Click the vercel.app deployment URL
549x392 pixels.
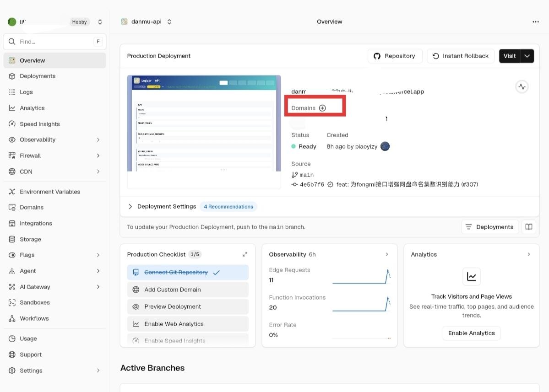358,91
